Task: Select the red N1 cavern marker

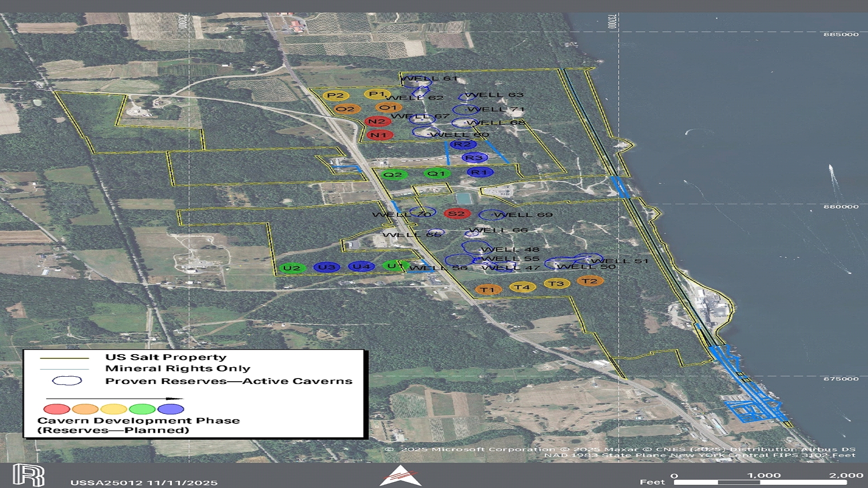Action: coord(380,135)
